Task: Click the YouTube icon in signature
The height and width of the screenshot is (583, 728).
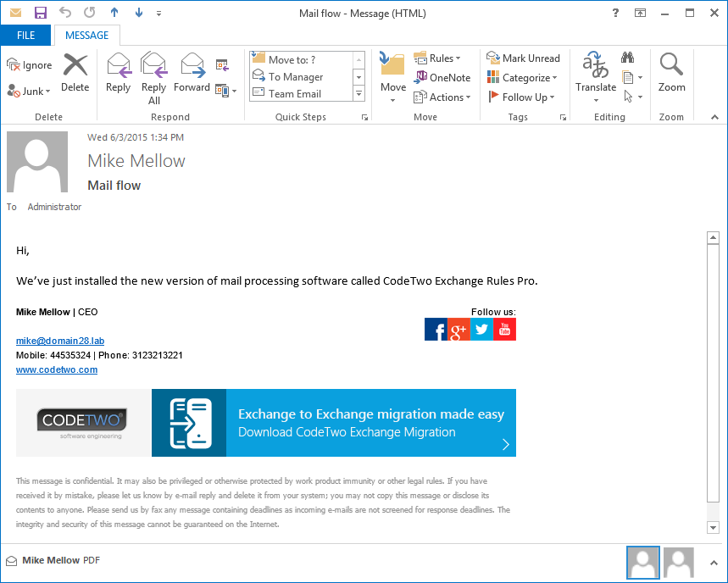Action: click(x=504, y=330)
